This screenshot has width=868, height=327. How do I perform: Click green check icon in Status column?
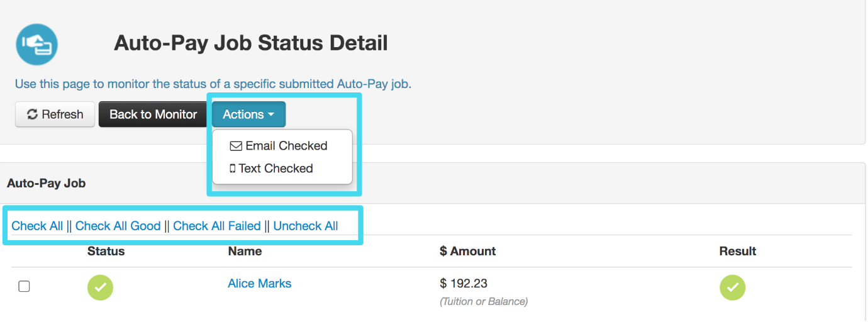pyautogui.click(x=100, y=287)
